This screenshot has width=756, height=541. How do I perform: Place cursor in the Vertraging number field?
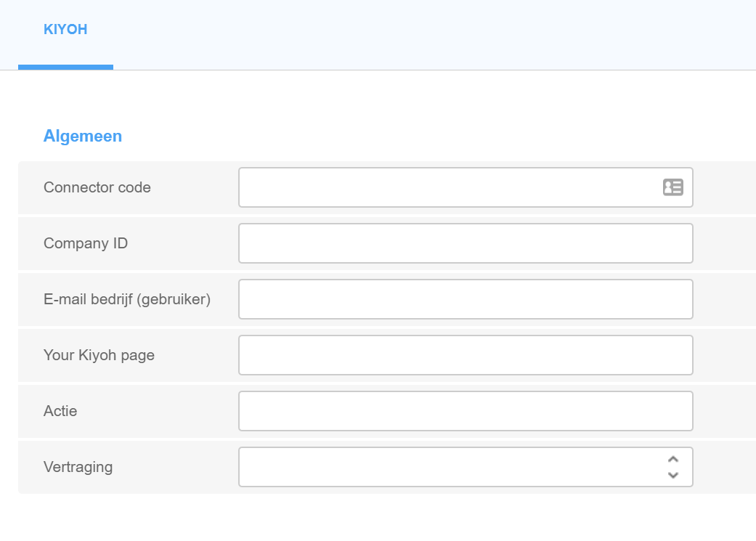(447, 467)
